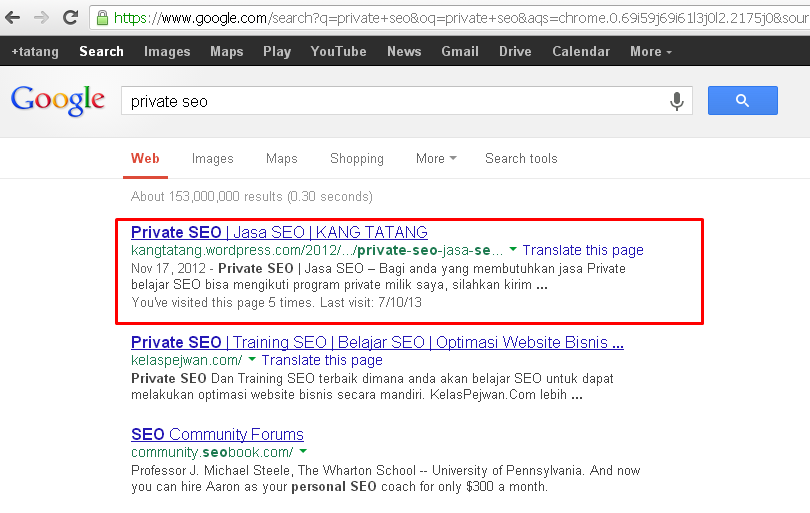
Task: Open 'Private SEO | Jasa SEO | KANG TATANG' result
Action: point(279,232)
